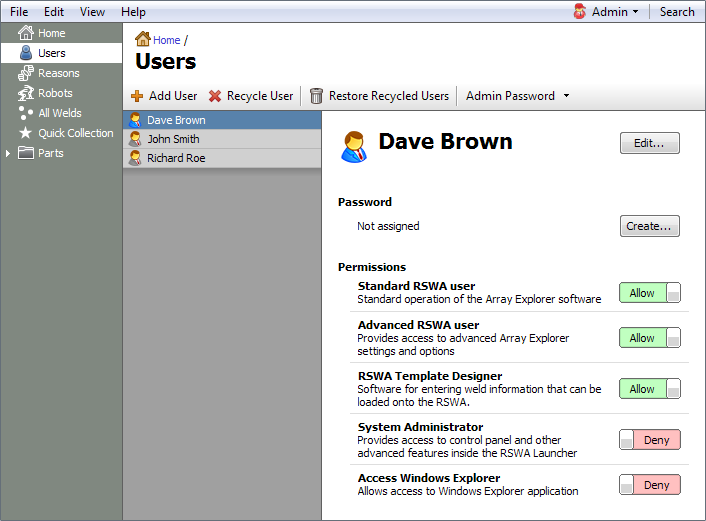Select Dave Brown name in user list
706x521 pixels.
[176, 120]
